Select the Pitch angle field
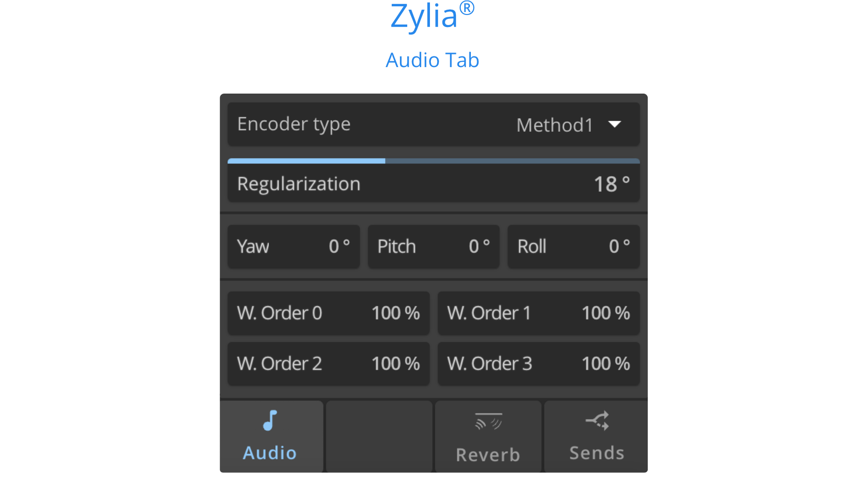The width and height of the screenshot is (868, 480). [x=433, y=247]
